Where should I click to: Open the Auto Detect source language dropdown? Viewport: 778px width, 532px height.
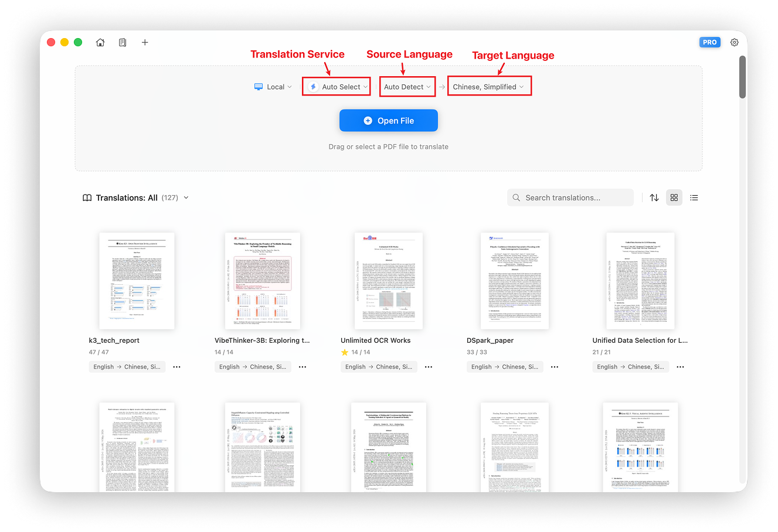[407, 87]
